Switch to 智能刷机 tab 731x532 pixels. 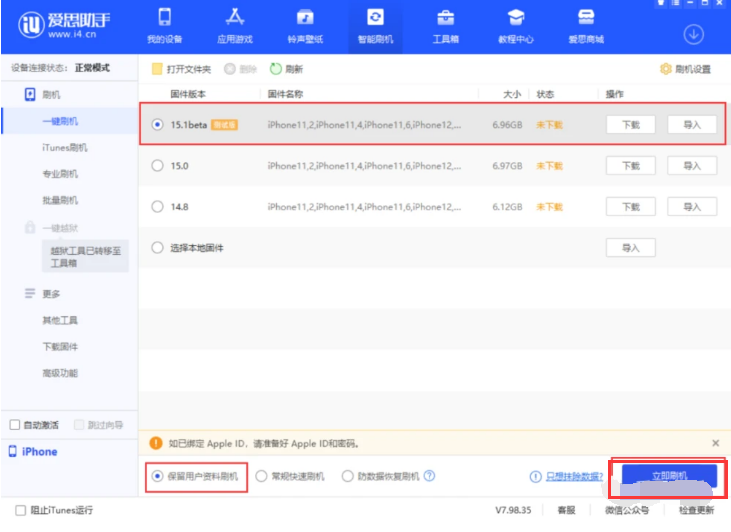pos(375,27)
